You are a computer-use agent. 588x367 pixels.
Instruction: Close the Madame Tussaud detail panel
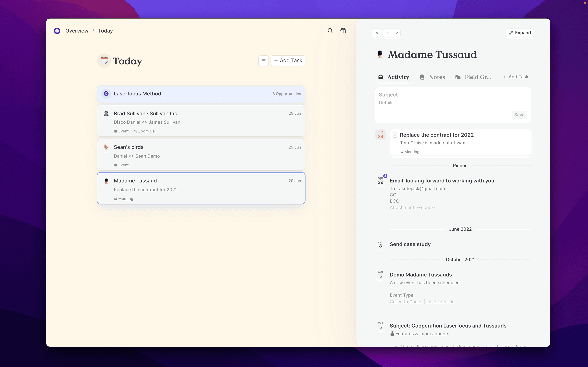click(377, 33)
